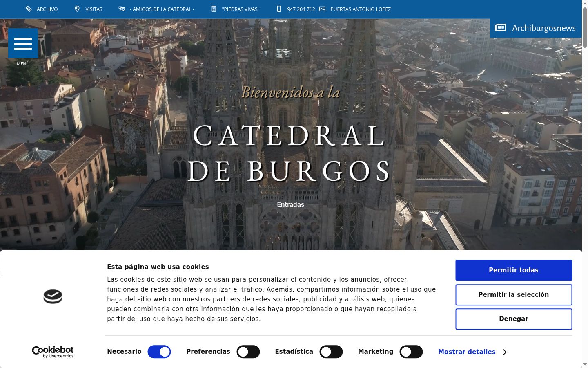Viewport: 588px width, 368px height.
Task: Click the Amigos de la Catedral handshake icon
Action: click(122, 9)
